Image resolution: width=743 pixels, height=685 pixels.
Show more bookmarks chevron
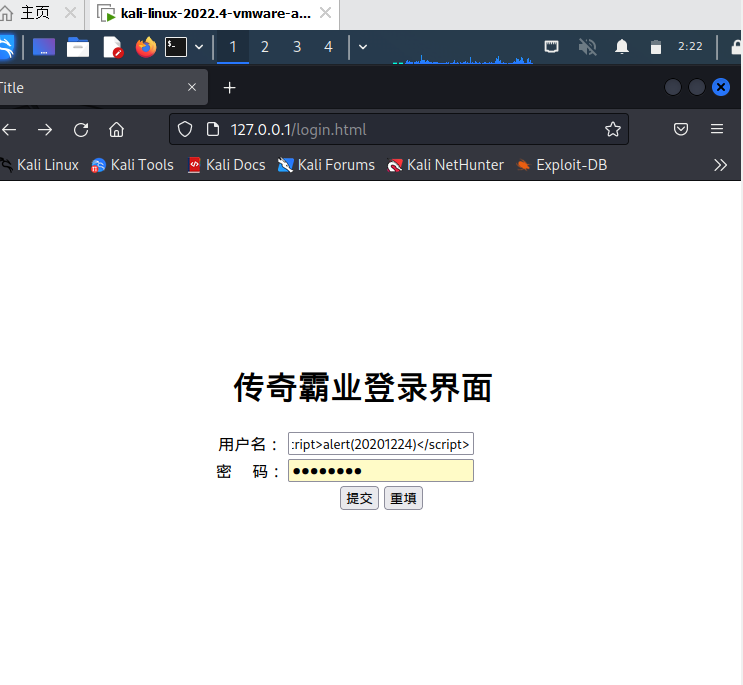click(721, 165)
